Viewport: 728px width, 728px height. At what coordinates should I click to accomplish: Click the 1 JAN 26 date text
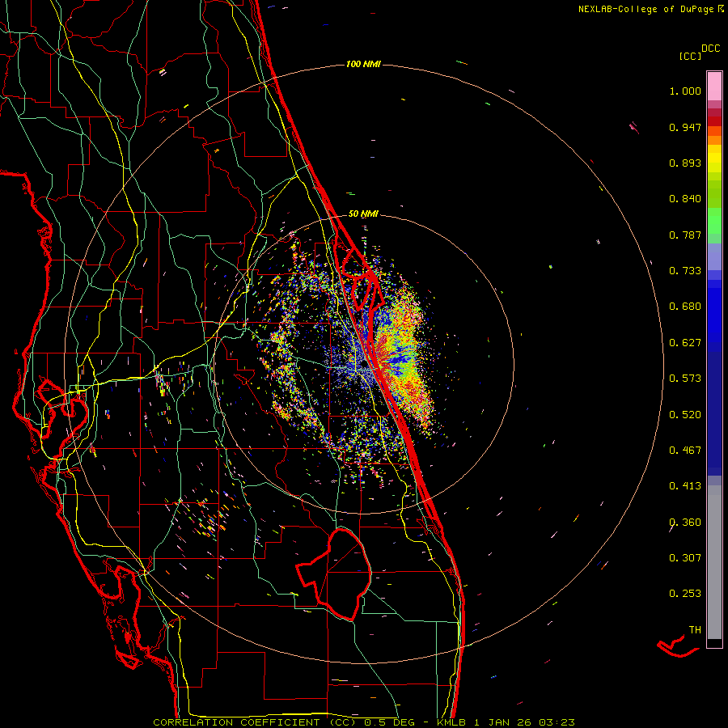pos(504,722)
